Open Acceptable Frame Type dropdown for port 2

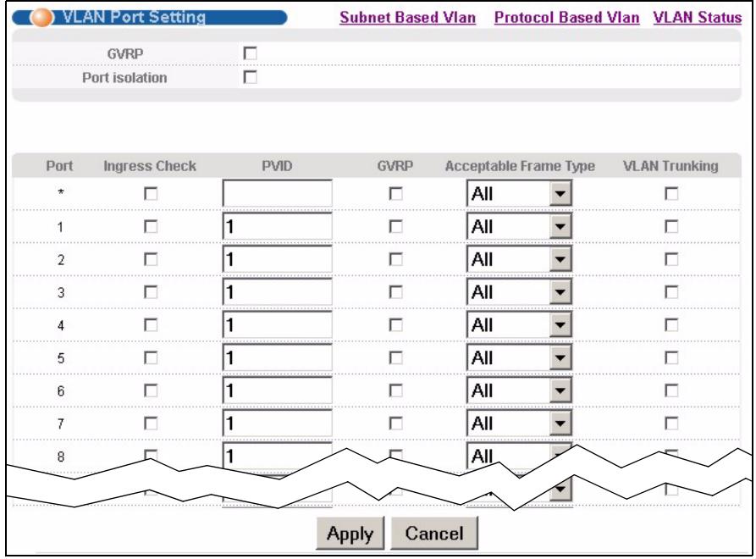coord(519,259)
